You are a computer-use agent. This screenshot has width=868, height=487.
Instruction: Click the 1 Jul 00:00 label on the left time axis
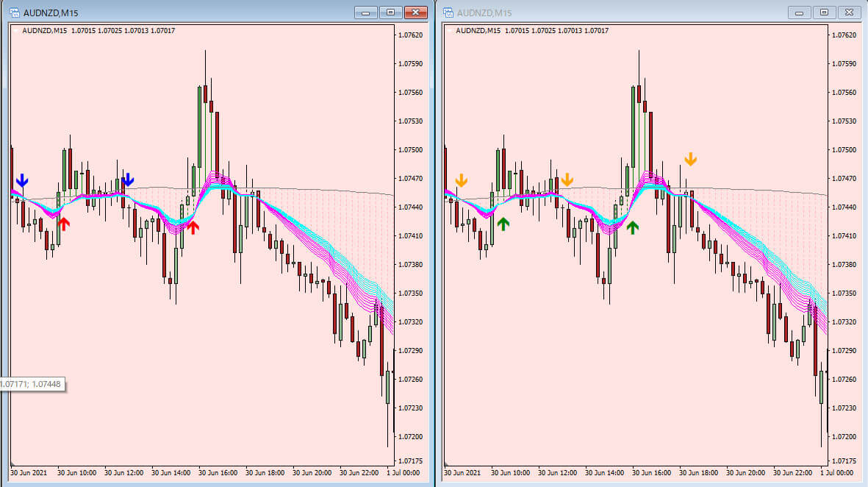[403, 472]
